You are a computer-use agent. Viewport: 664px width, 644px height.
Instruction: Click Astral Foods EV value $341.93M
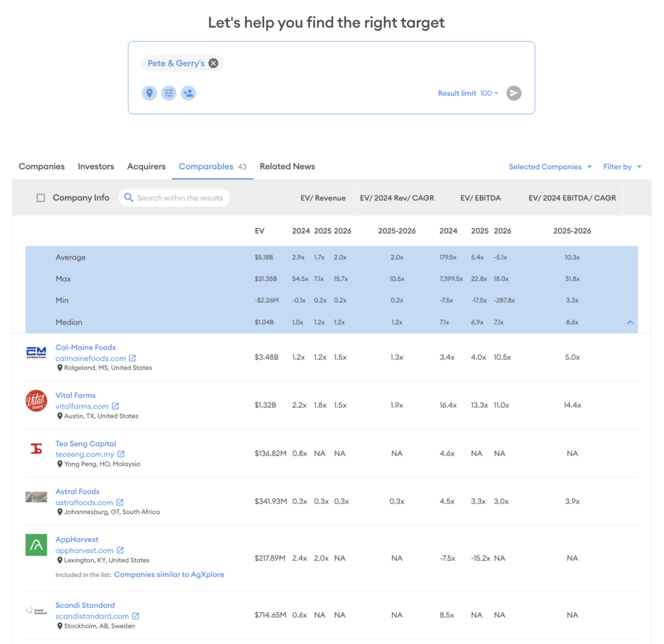(x=270, y=501)
